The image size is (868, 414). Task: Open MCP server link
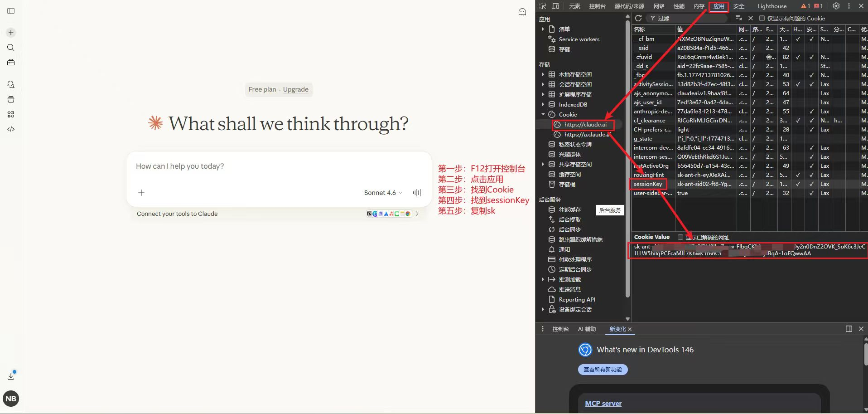pyautogui.click(x=603, y=403)
